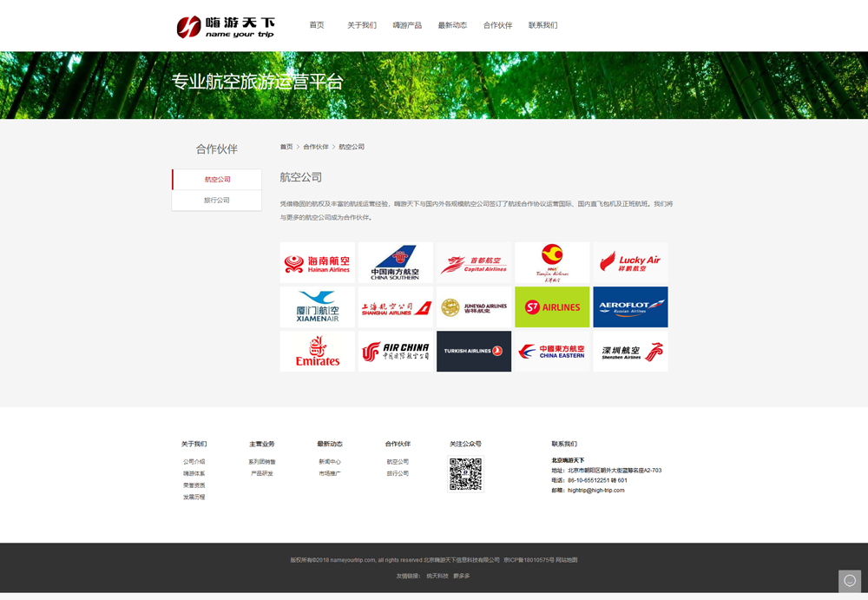This screenshot has width=868, height=600.
Task: Click the 首页 breadcrumb link
Action: [x=286, y=147]
